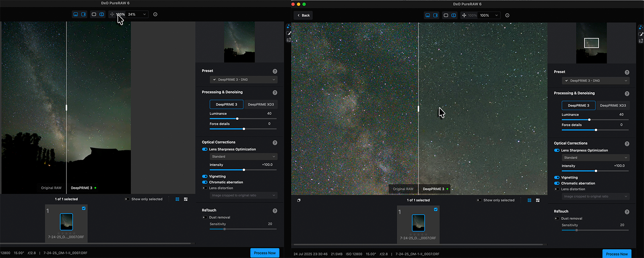Switch left window filmstrip to small grid view
This screenshot has width=644, height=258.
point(177,199)
